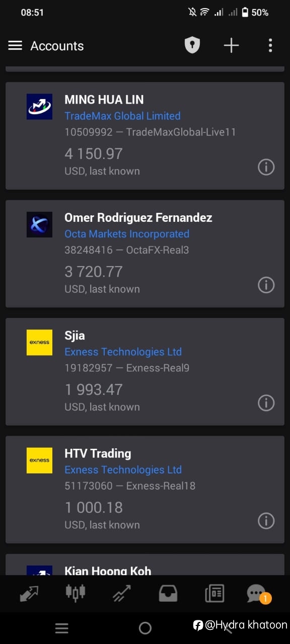Tap the Exness logo on Sjia account
290x644 pixels.
(39, 342)
